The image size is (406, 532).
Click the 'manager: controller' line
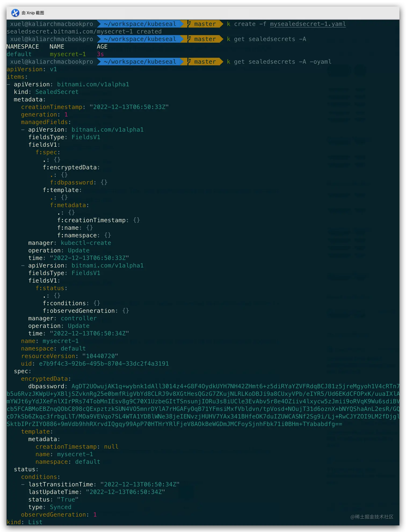point(62,318)
